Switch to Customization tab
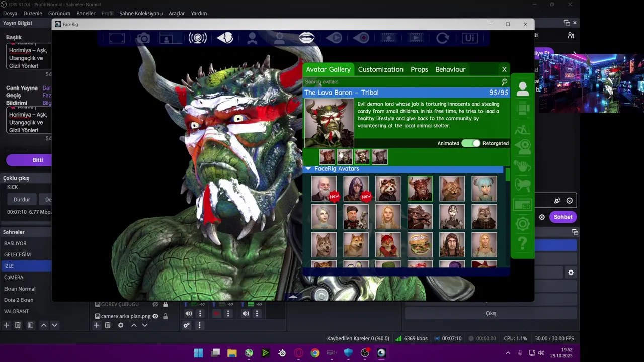The height and width of the screenshot is (362, 644). pos(380,69)
